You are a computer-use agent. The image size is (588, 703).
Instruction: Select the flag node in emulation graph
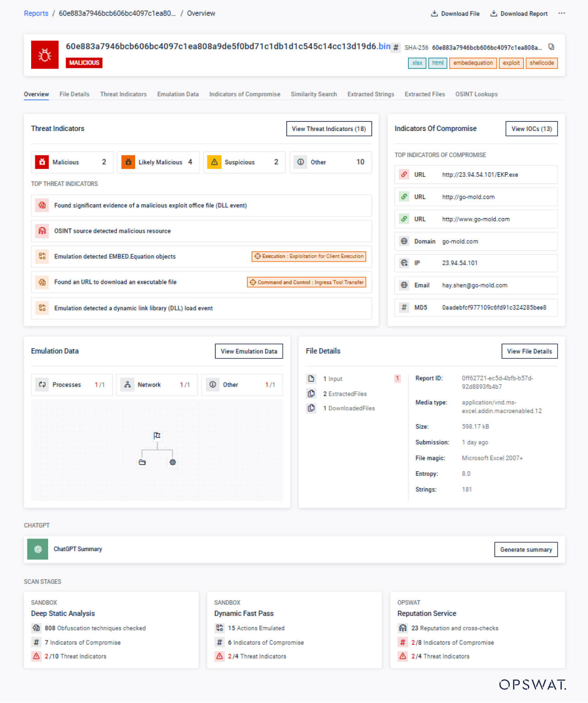157,436
